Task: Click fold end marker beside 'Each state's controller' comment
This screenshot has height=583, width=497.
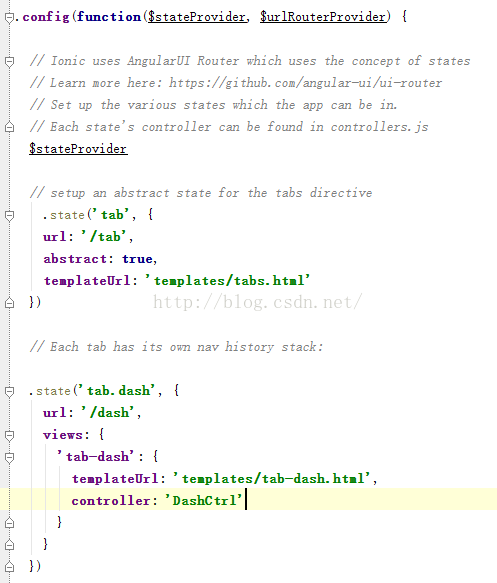Action: pos(9,127)
